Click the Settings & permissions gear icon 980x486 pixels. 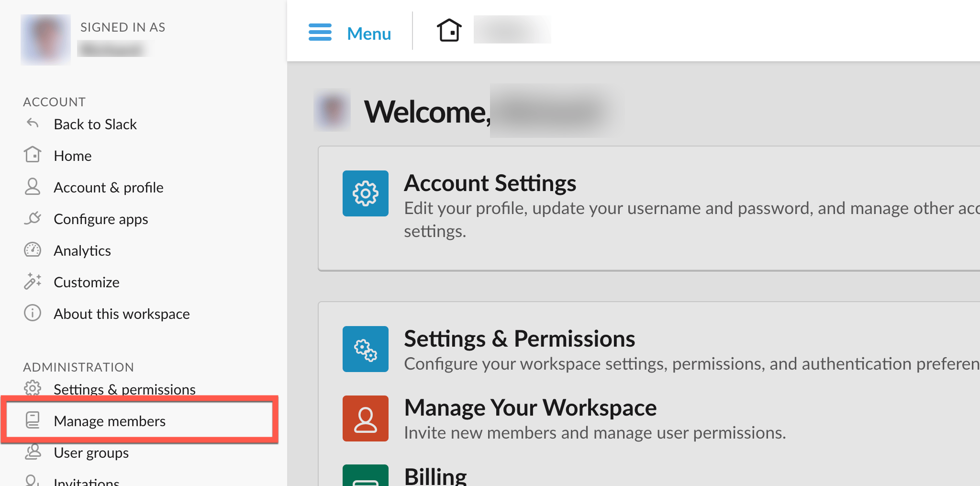[x=33, y=388]
